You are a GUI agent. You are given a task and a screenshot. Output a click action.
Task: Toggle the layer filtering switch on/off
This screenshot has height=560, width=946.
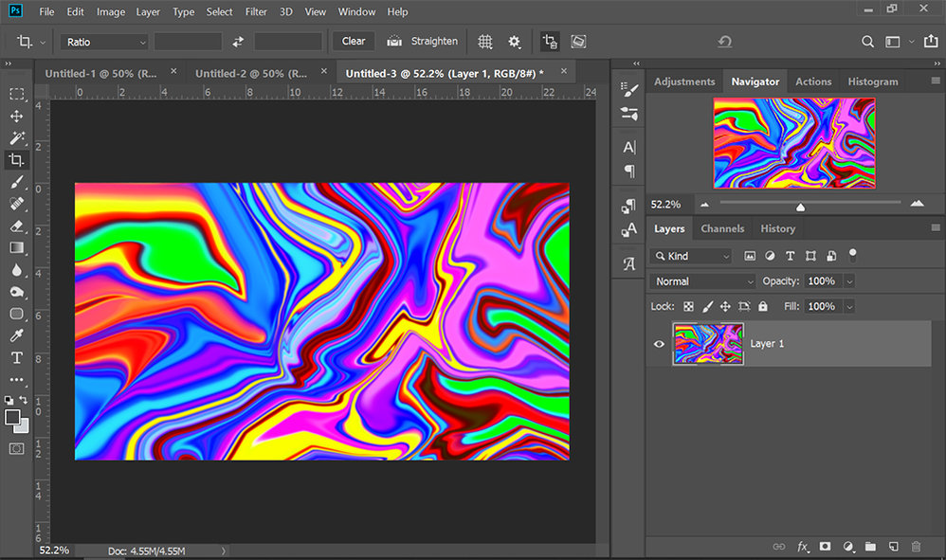coord(853,253)
